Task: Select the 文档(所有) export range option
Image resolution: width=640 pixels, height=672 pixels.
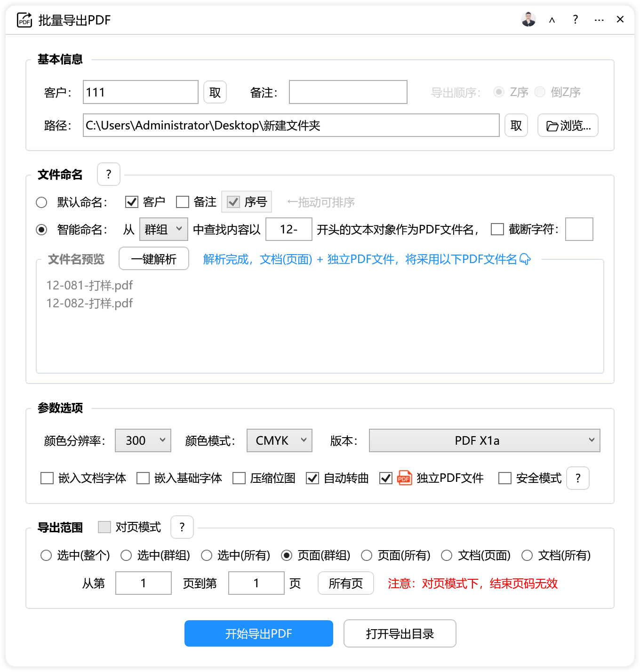Action: (x=527, y=555)
